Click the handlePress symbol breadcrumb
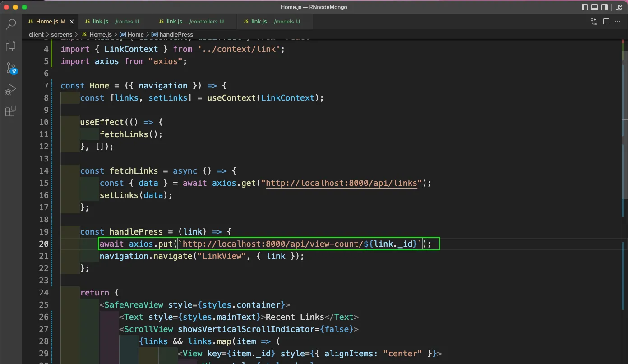Image resolution: width=628 pixels, height=364 pixels. (172, 34)
